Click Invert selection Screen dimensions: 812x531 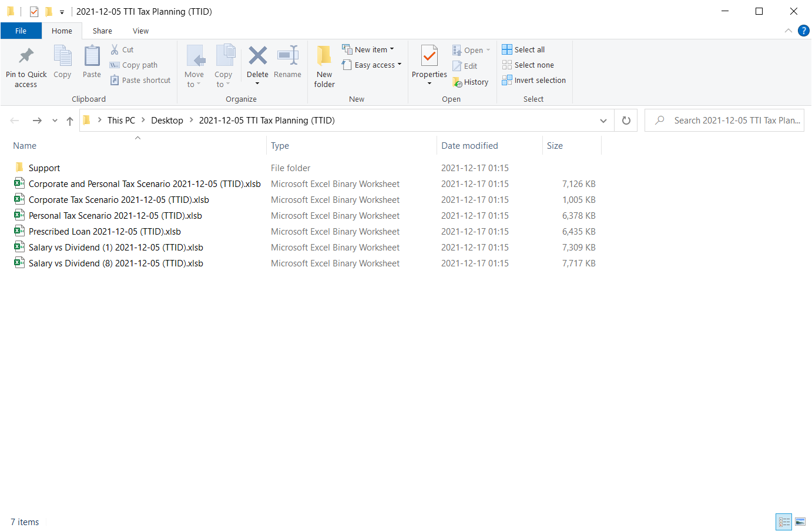point(534,81)
